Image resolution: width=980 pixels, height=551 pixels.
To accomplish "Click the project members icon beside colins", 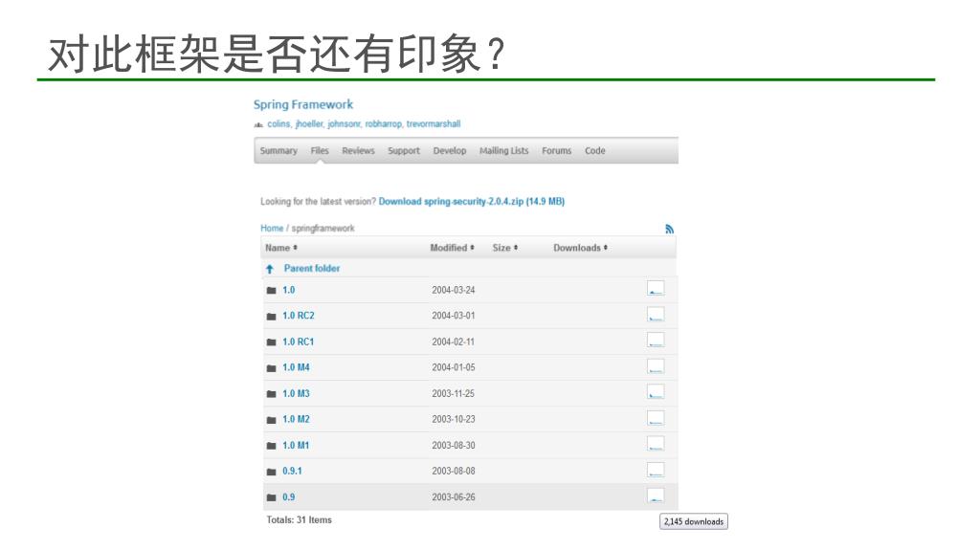I will (258, 125).
